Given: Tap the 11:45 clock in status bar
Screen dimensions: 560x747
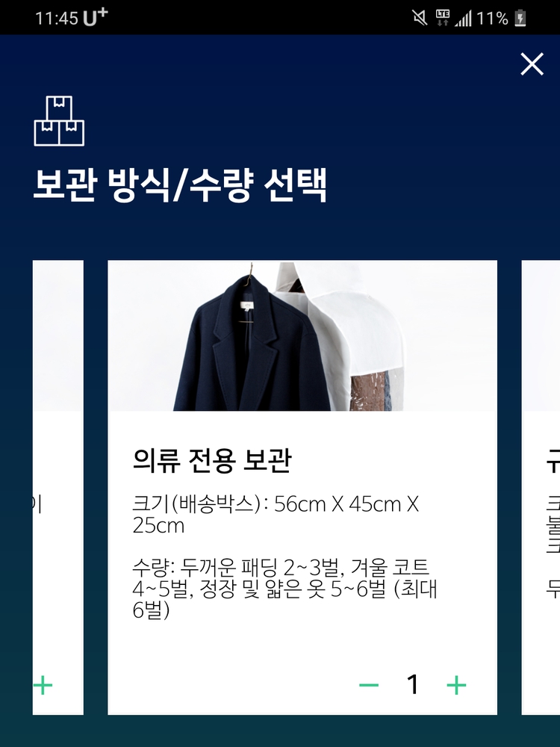Looking at the screenshot, I should (x=57, y=19).
